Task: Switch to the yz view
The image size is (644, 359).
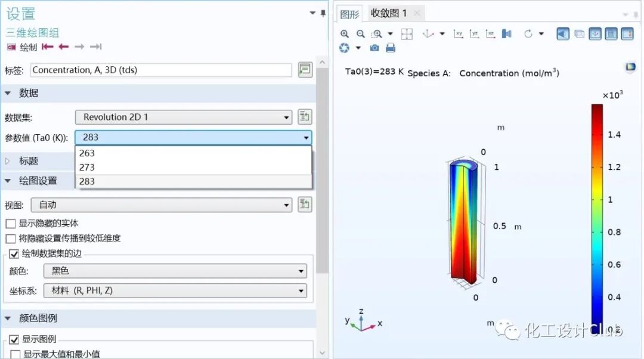Action: pos(475,33)
